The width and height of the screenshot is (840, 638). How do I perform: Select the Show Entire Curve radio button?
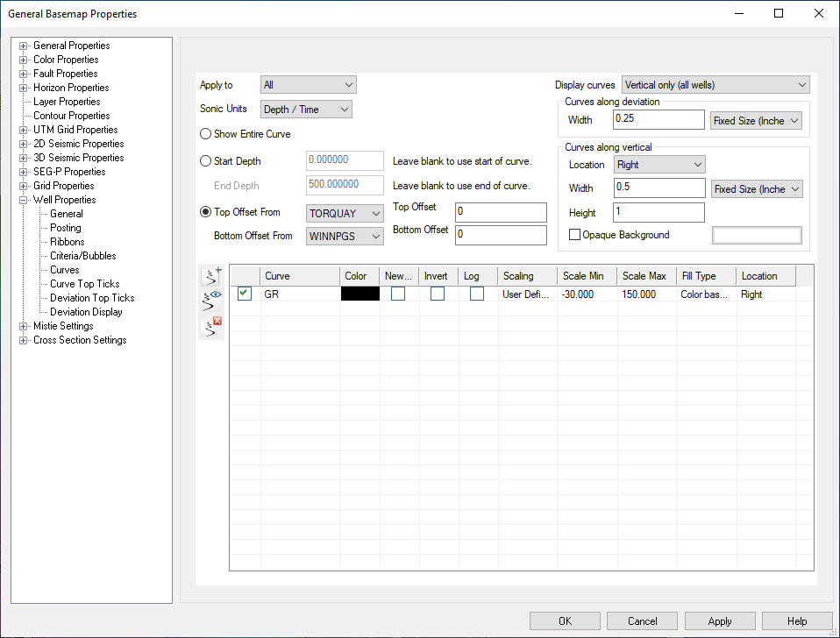pyautogui.click(x=206, y=134)
